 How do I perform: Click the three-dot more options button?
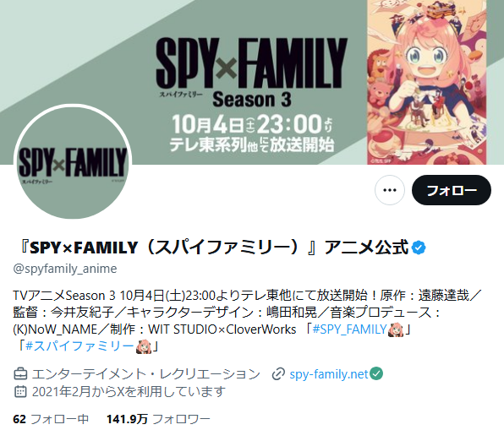pyautogui.click(x=390, y=190)
